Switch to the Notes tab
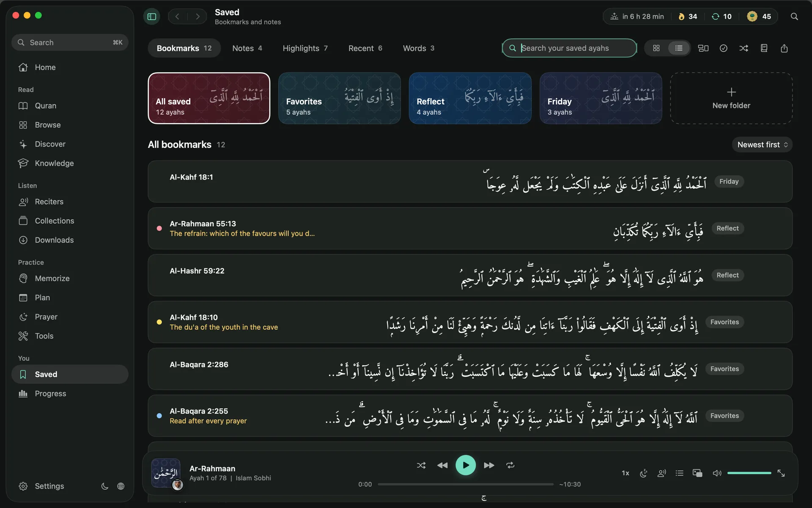812x508 pixels. pyautogui.click(x=247, y=48)
